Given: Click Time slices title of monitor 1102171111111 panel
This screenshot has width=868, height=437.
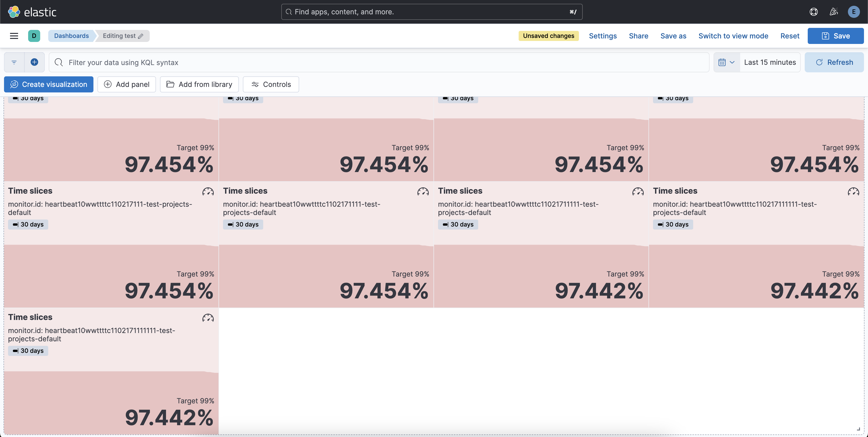Looking at the screenshot, I should (30, 317).
